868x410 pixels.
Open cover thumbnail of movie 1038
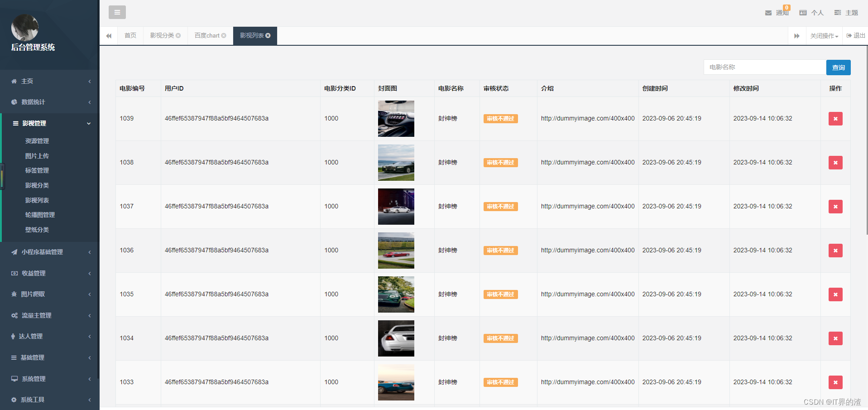pos(396,163)
